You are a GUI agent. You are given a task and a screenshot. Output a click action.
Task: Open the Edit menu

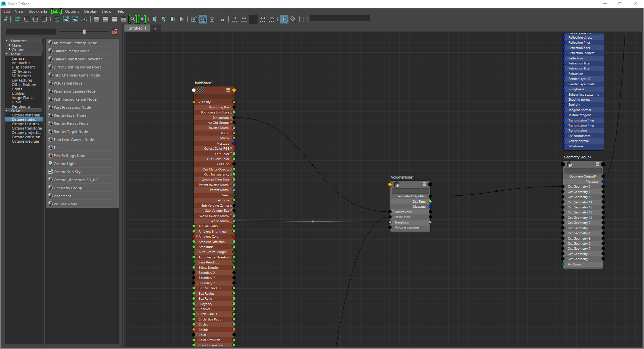(7, 11)
